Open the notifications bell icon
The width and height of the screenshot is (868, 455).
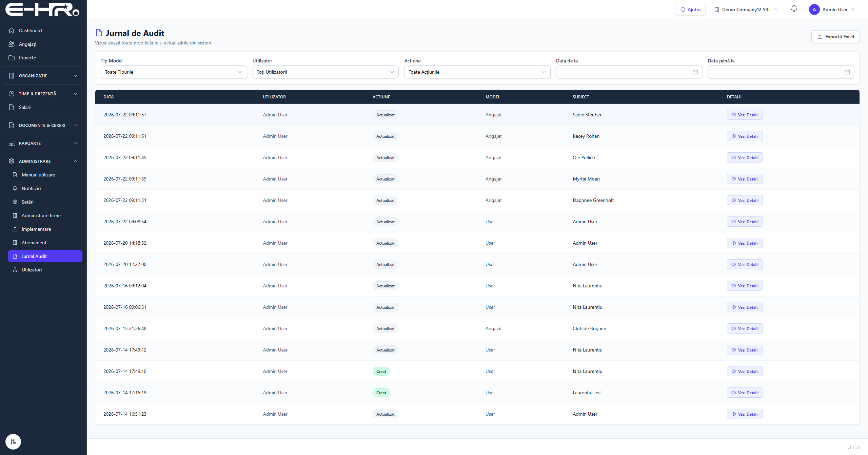[794, 9]
